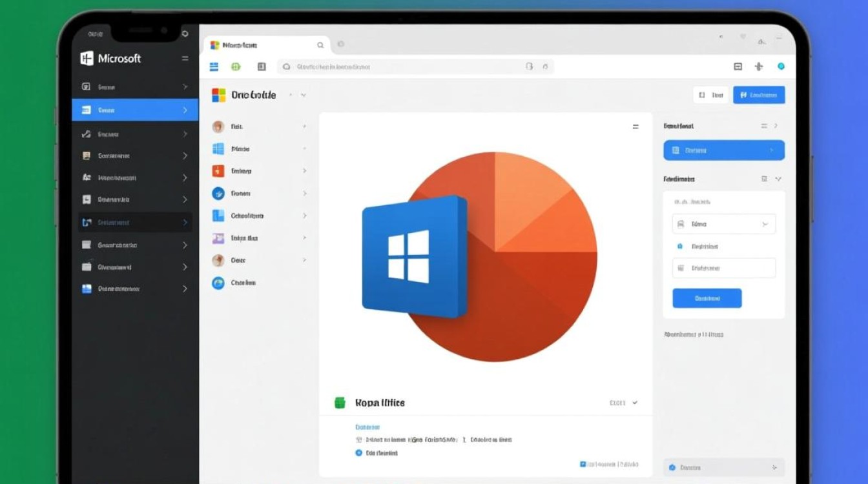This screenshot has width=868, height=484.
Task: Focus the search field in the top toolbar
Action: coord(415,66)
